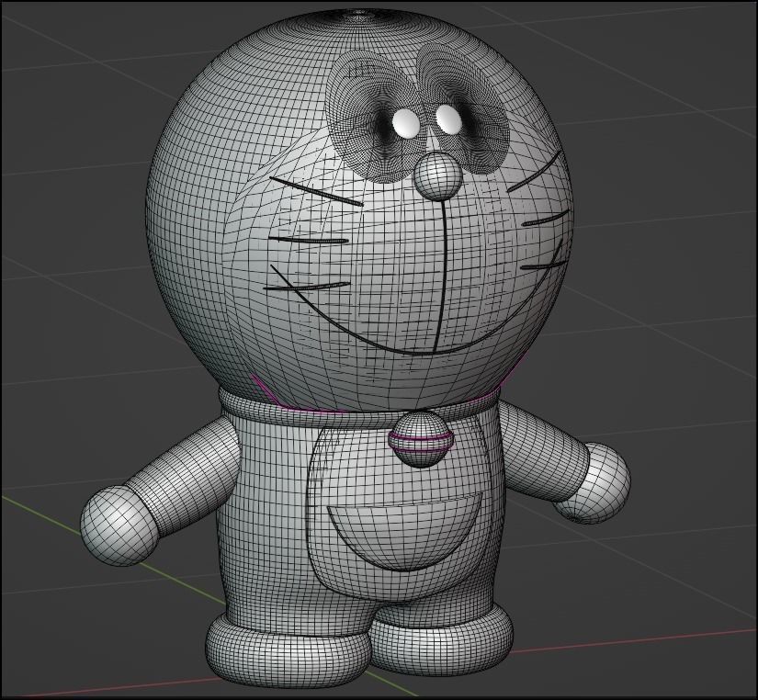Select the round nose sphere on the face
The image size is (758, 700).
point(439,175)
